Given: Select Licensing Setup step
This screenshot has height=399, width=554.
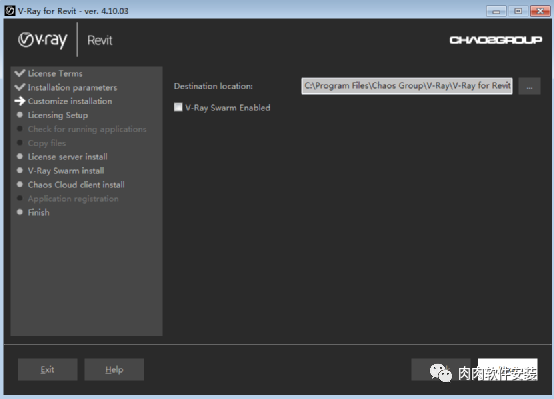Looking at the screenshot, I should point(58,115).
